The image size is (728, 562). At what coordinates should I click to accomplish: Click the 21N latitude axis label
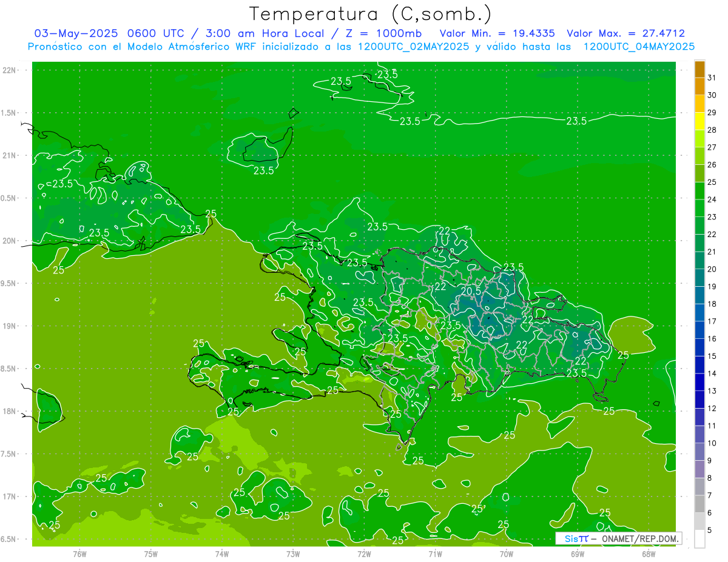[10, 155]
